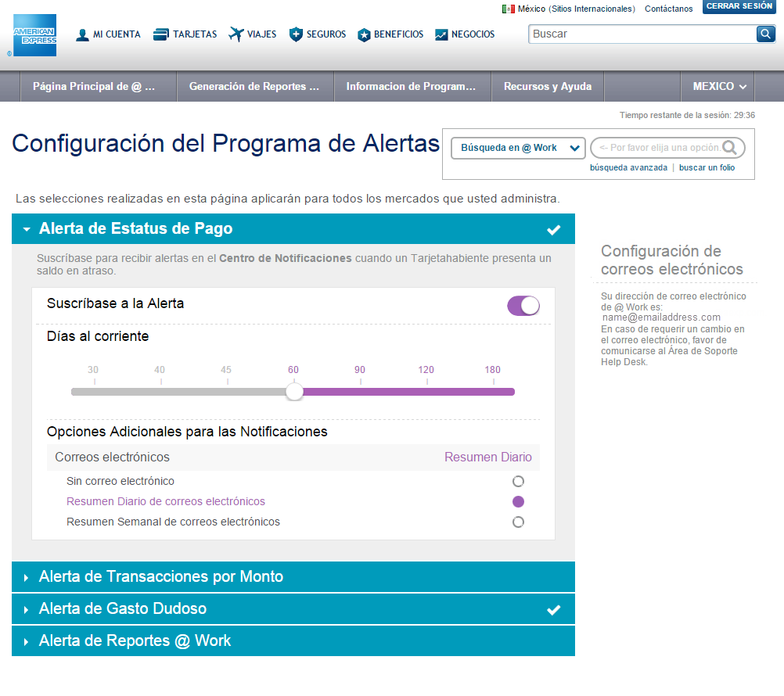Click the Días al corriente slider handle
Viewport: 784px width, 696px height.
pyautogui.click(x=294, y=392)
